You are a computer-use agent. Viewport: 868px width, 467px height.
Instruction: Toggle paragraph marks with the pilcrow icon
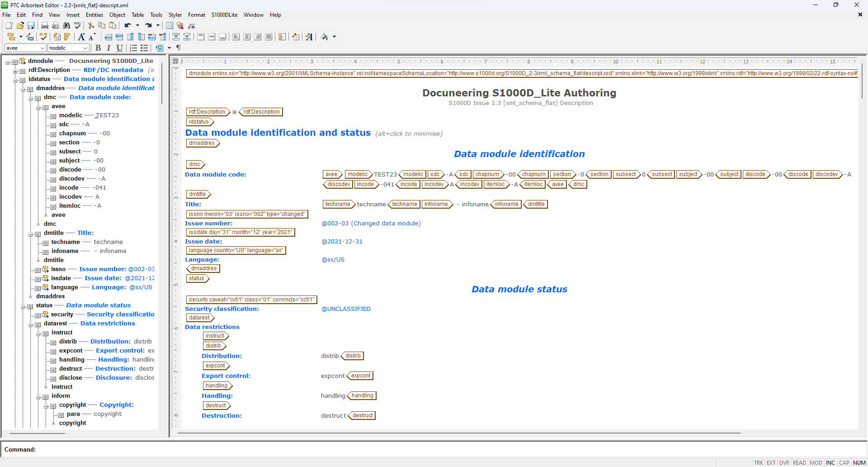[179, 48]
